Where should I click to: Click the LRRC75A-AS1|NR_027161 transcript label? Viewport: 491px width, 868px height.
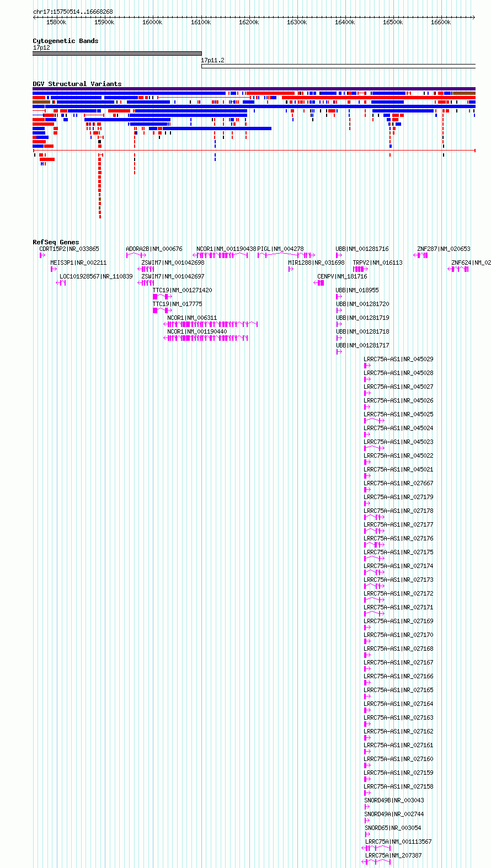(398, 745)
